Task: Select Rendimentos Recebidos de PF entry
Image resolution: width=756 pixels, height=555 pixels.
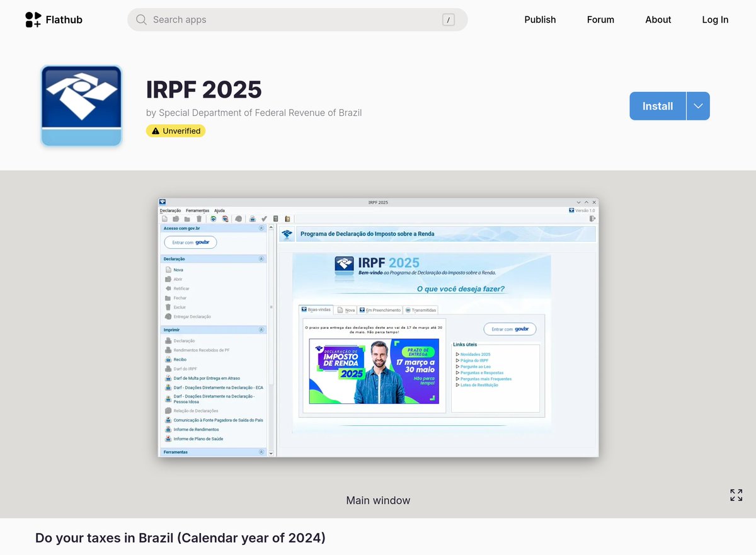Action: tap(197, 350)
